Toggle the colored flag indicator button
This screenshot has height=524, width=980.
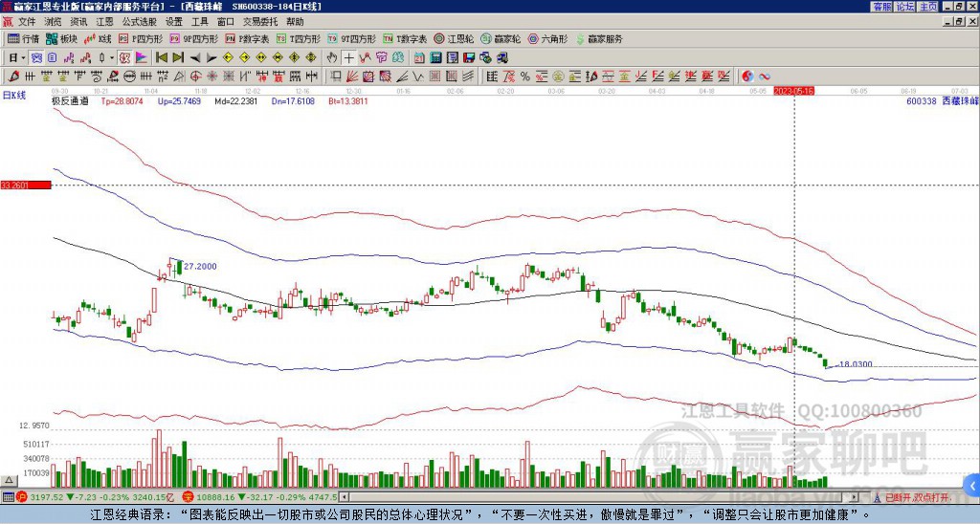pyautogui.click(x=142, y=57)
